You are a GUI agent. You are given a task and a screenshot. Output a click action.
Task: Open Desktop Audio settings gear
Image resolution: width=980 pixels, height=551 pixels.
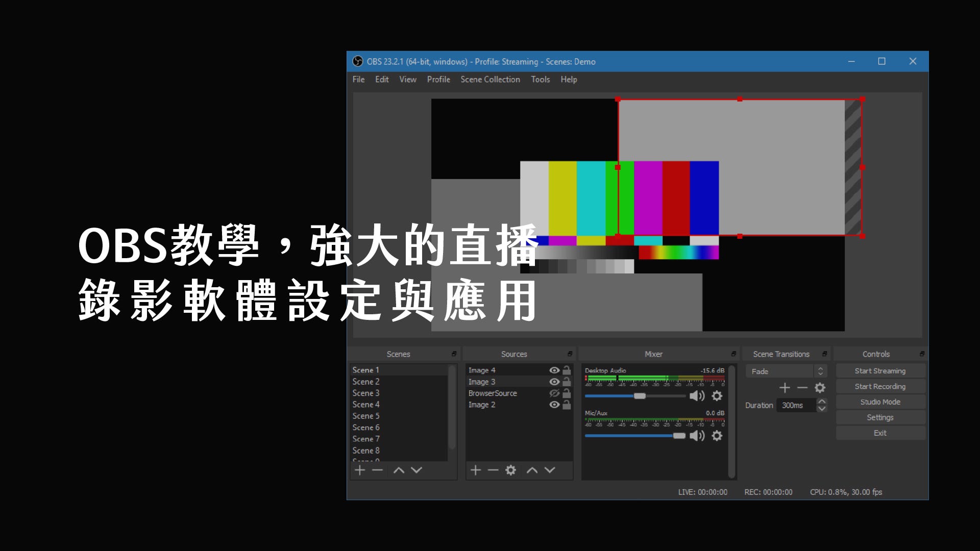pyautogui.click(x=717, y=396)
